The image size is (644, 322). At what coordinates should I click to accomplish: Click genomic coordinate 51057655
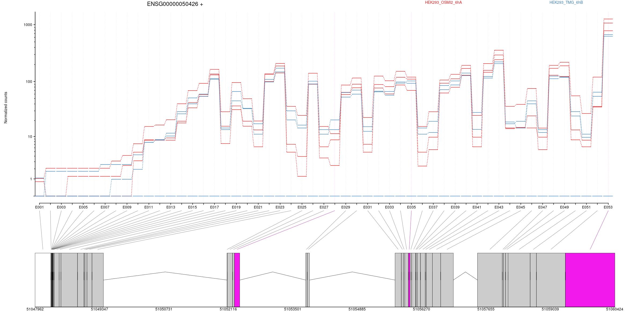(x=486, y=309)
